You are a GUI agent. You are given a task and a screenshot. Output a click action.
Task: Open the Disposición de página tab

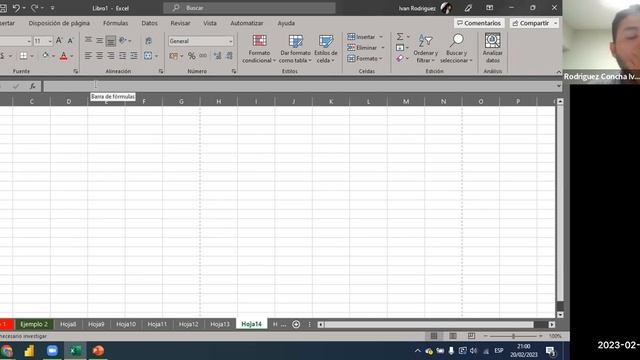click(59, 23)
